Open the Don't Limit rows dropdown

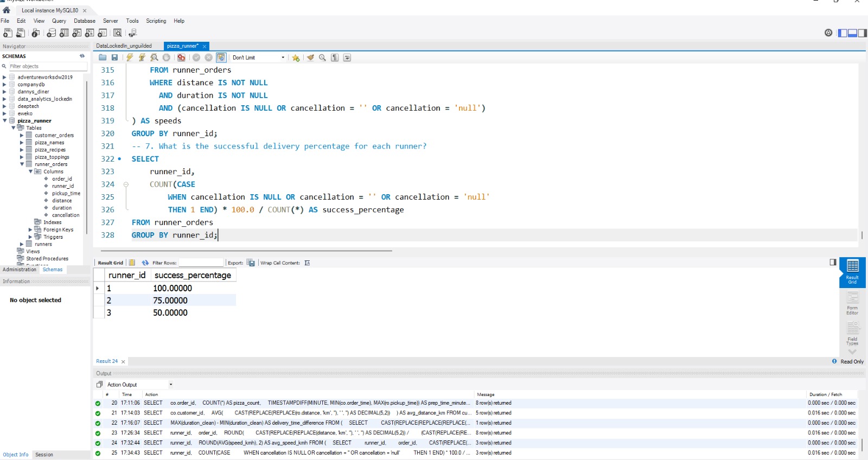[x=258, y=58]
